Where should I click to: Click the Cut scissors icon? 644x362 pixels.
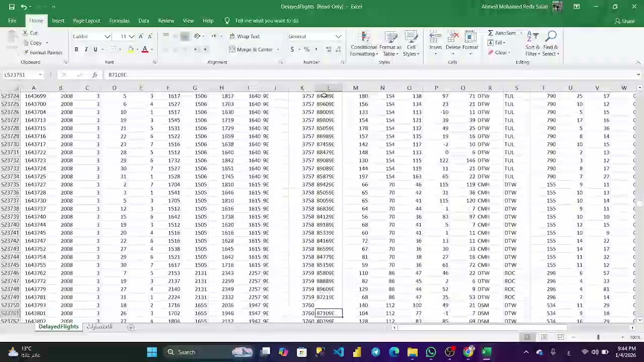tap(26, 33)
